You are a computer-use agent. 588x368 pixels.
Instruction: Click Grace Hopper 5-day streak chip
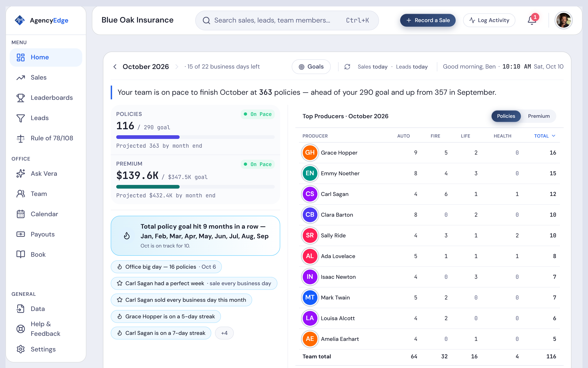pos(166,316)
